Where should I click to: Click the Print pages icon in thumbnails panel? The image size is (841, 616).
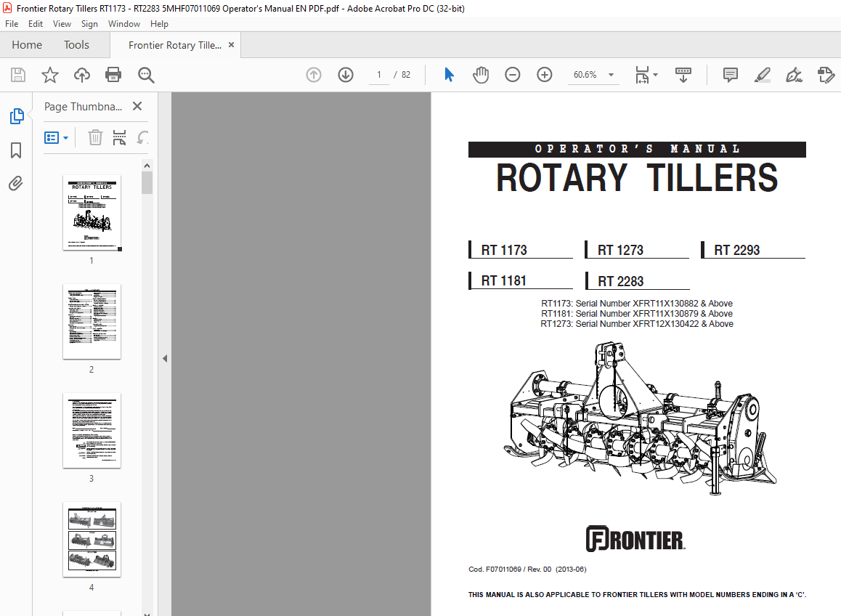point(119,138)
